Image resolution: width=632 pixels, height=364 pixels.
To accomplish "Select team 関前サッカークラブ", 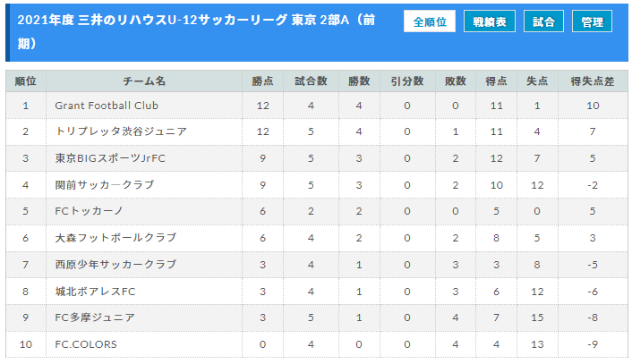I will [x=105, y=185].
